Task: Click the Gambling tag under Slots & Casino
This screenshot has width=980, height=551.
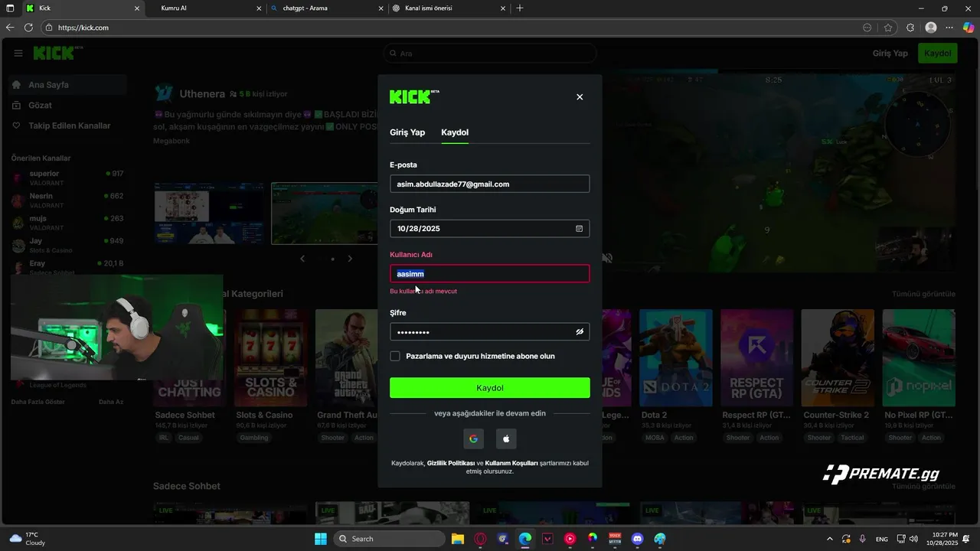Action: click(254, 438)
